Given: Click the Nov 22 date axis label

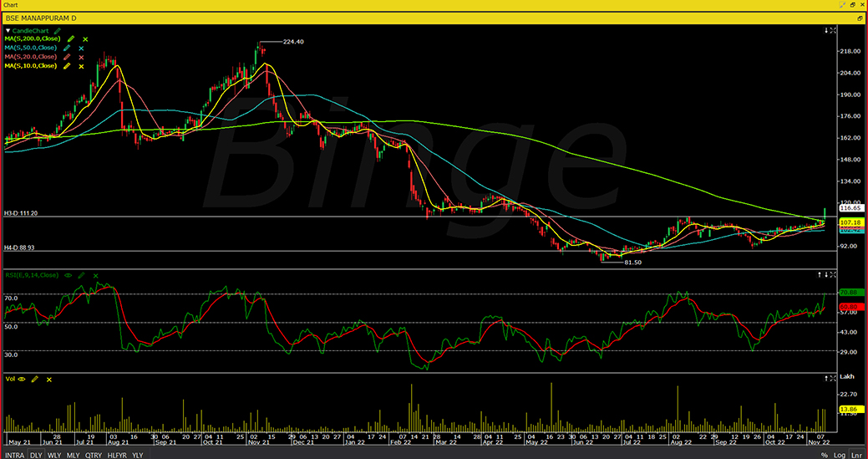Looking at the screenshot, I should pos(820,442).
